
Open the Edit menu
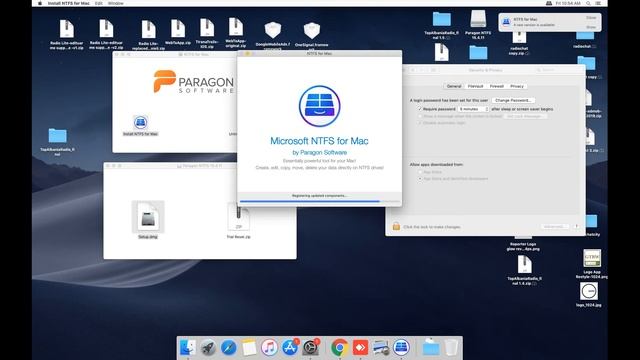(x=99, y=3)
